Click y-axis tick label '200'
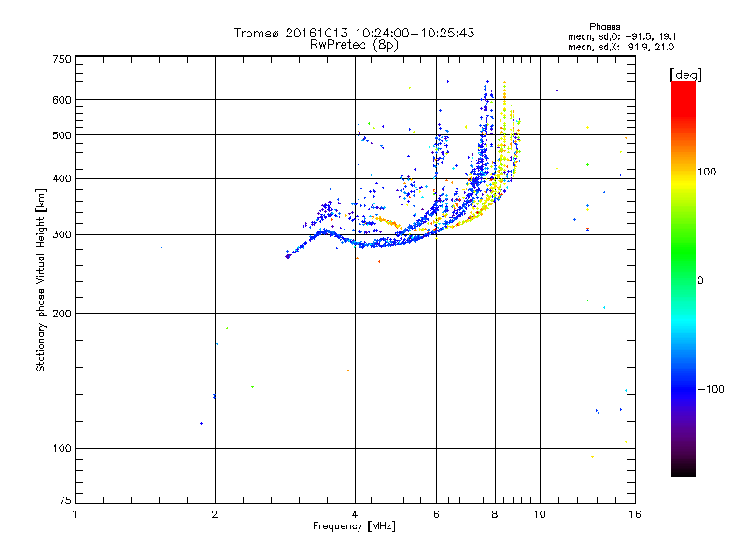This screenshot has height=560, width=747. [62, 314]
